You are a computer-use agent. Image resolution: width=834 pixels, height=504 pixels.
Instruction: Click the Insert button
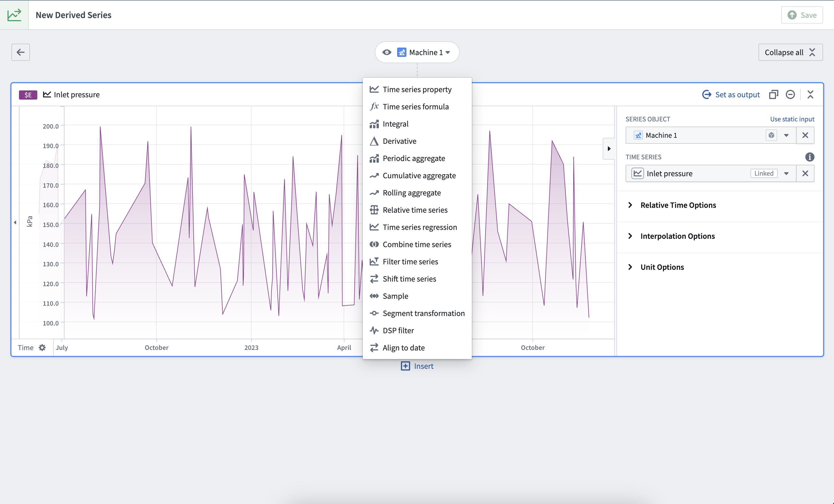[x=417, y=366]
